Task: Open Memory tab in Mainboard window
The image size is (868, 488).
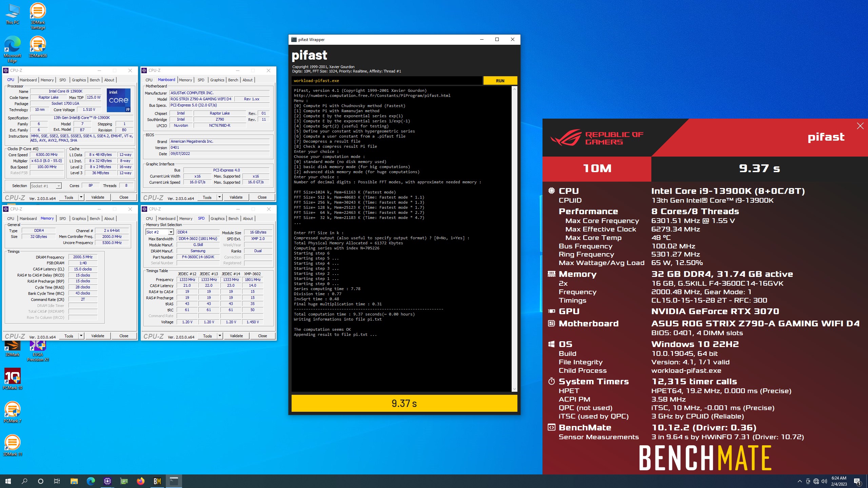Action: (185, 80)
